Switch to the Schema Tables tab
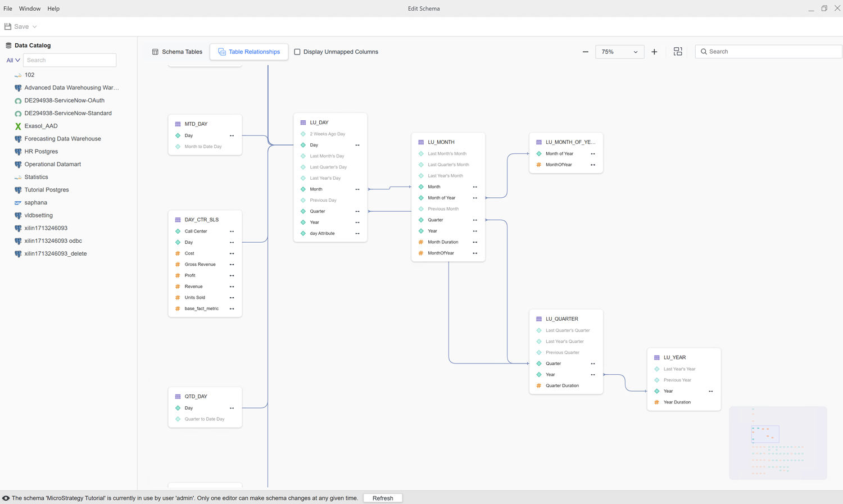The height and width of the screenshot is (504, 843). [177, 52]
